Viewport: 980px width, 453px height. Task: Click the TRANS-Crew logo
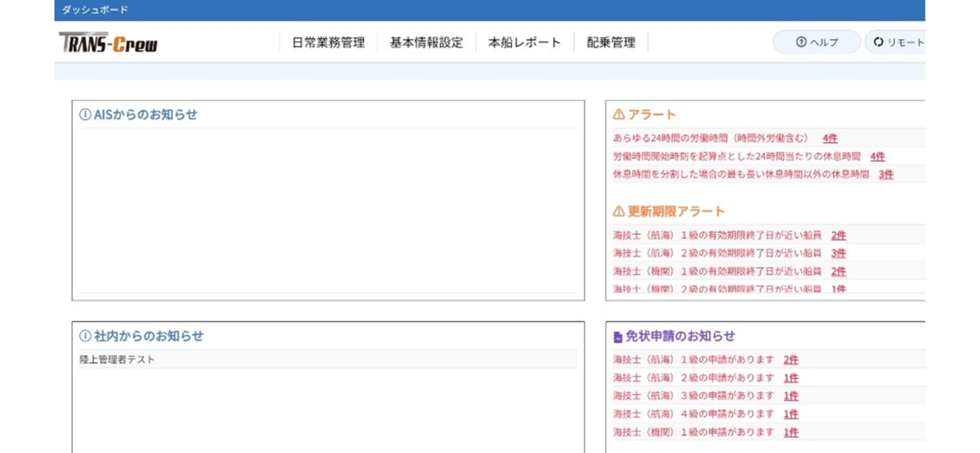pos(108,43)
